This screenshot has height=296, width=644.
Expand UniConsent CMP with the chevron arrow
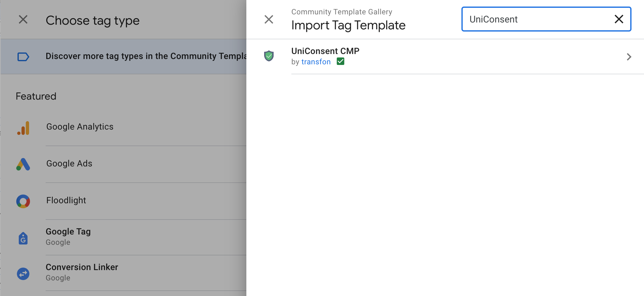pyautogui.click(x=629, y=57)
